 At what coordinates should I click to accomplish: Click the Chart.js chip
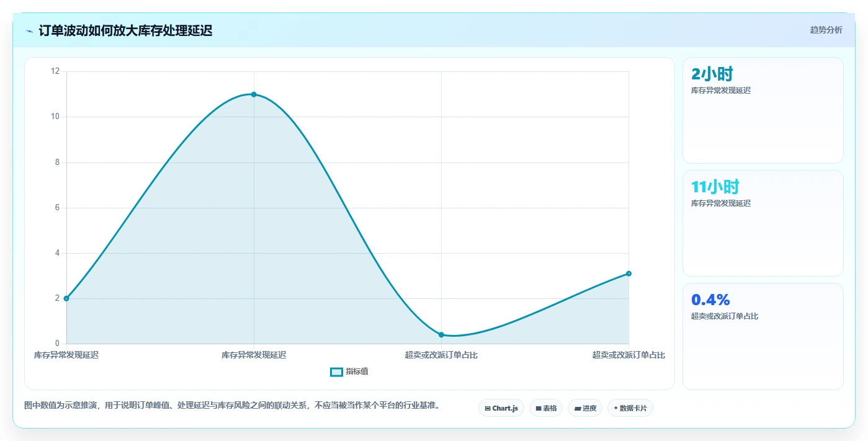501,408
